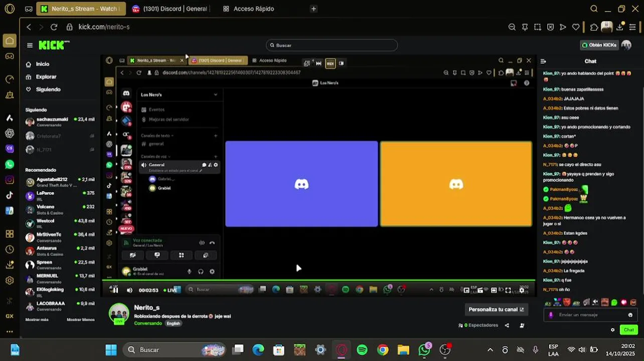Expand Los Nero's server dropdown in stream
The width and height of the screenshot is (644, 361).
point(216,94)
